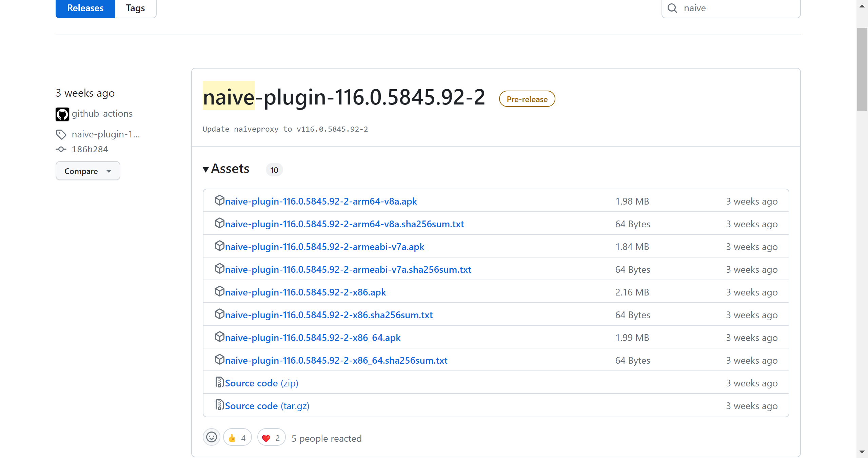This screenshot has width=868, height=458.
Task: Switch to the Tags tab
Action: tap(135, 8)
